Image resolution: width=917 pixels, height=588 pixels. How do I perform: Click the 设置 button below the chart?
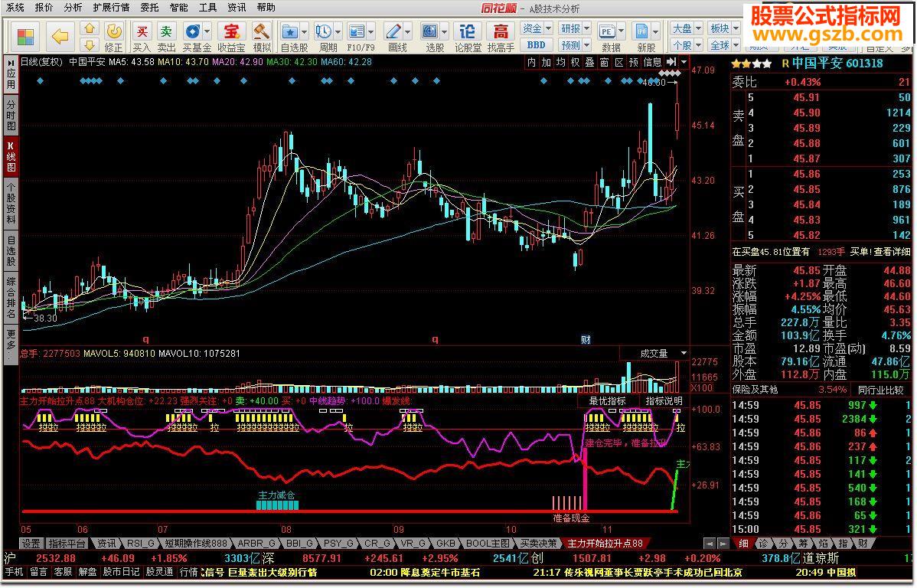[31, 544]
